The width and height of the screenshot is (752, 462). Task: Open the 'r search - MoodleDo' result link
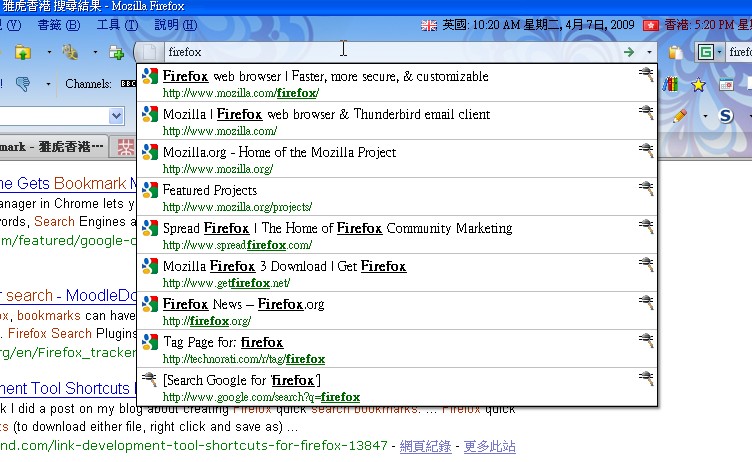(68, 296)
